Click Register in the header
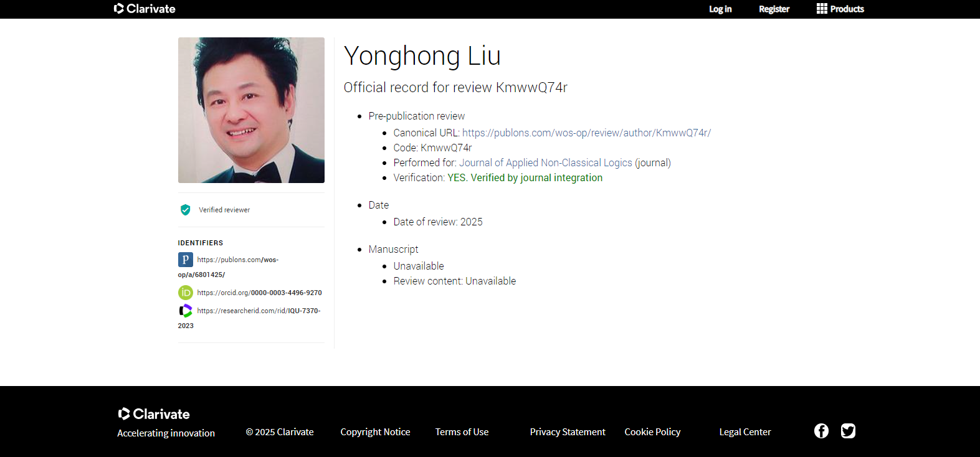The height and width of the screenshot is (457, 980). (x=774, y=9)
